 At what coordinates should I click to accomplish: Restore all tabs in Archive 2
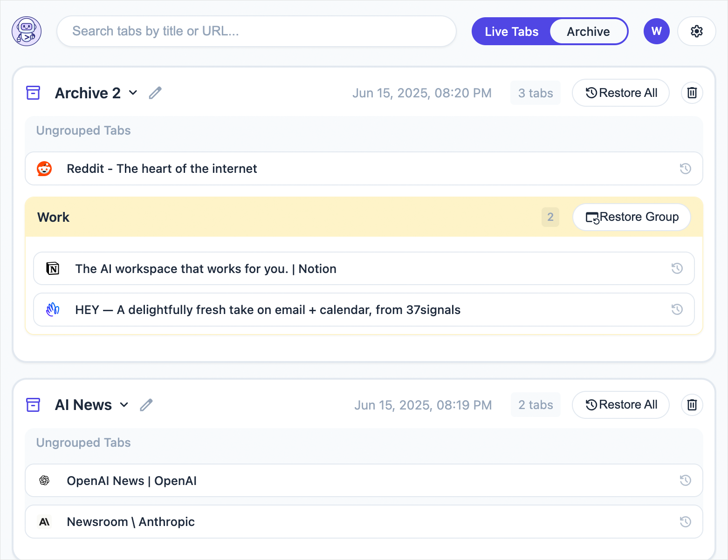coord(620,93)
